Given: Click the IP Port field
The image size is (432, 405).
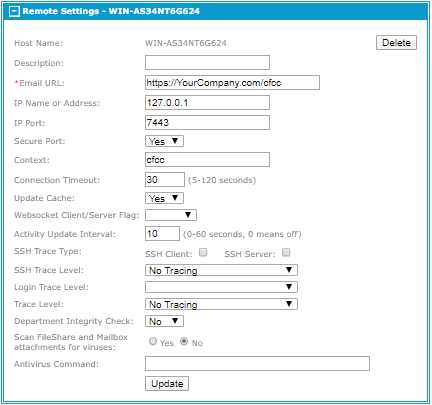Looking at the screenshot, I should point(207,123).
